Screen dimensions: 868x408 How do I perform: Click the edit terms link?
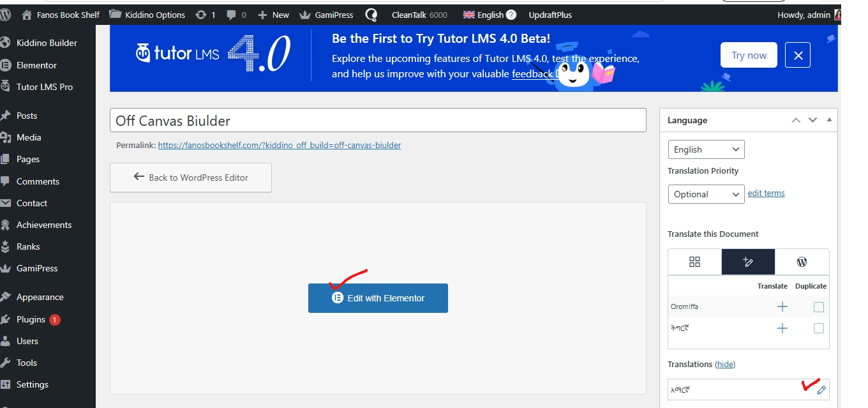point(766,193)
